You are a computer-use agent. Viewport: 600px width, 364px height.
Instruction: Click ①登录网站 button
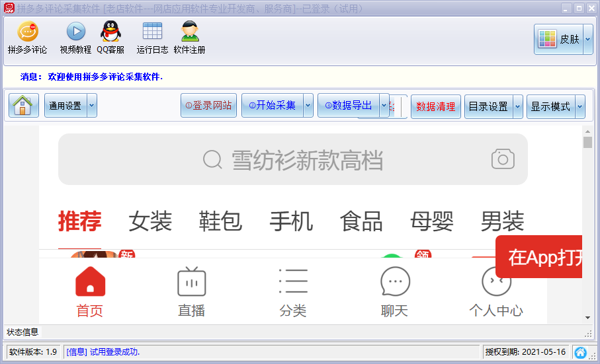[208, 106]
